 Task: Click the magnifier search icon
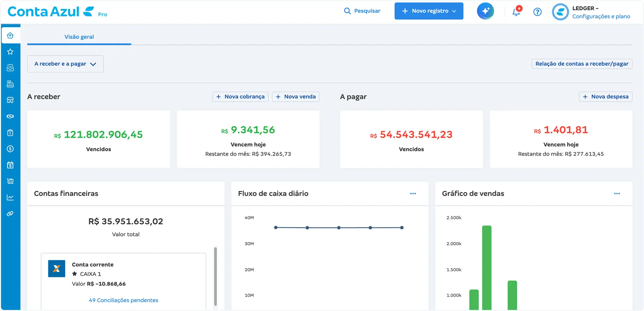[347, 11]
